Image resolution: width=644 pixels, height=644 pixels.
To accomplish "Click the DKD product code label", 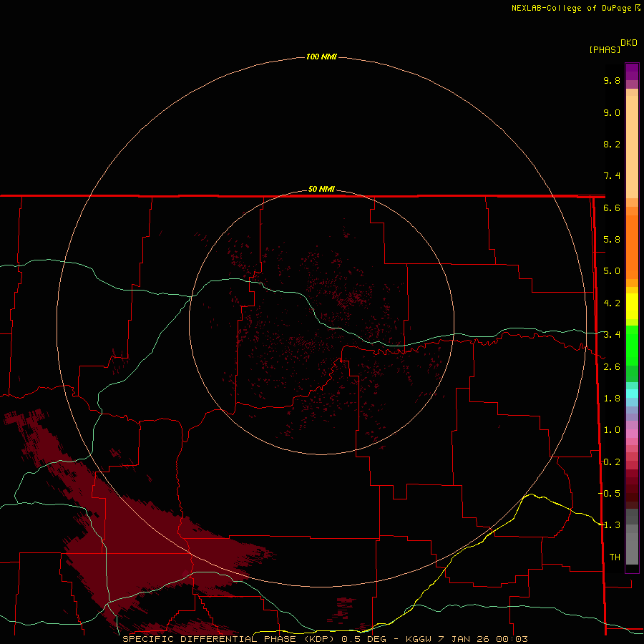I will coord(629,43).
